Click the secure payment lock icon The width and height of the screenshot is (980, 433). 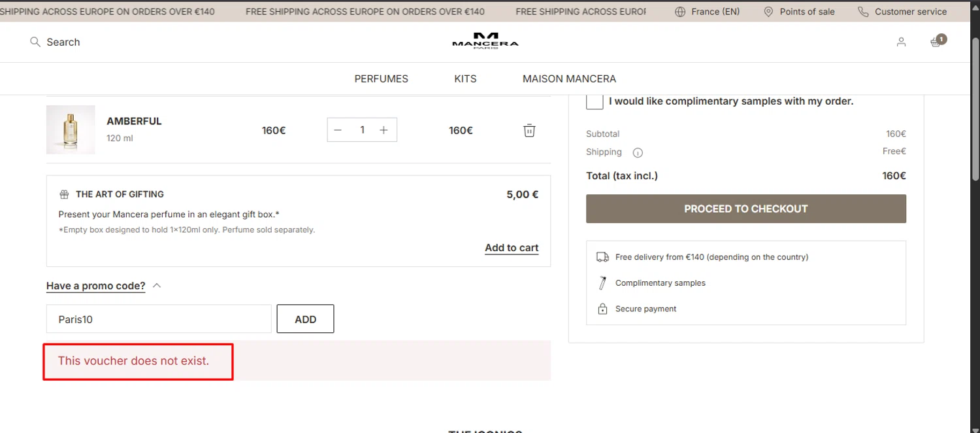[602, 309]
